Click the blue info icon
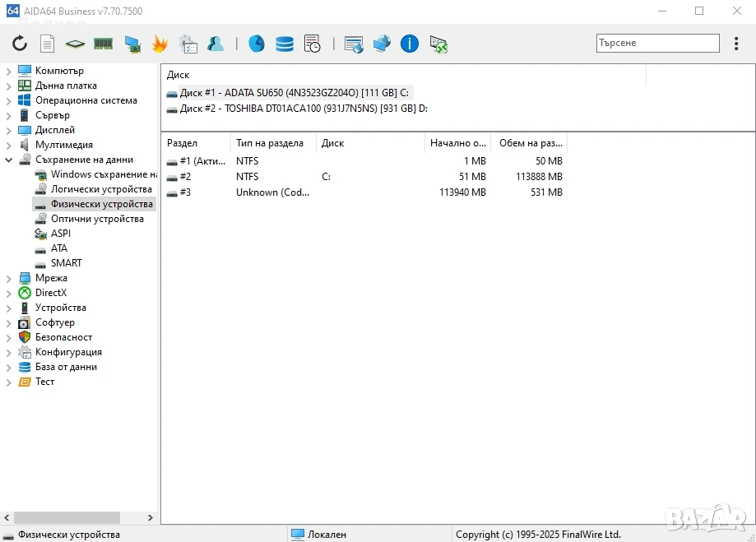The image size is (756, 542). 410,44
